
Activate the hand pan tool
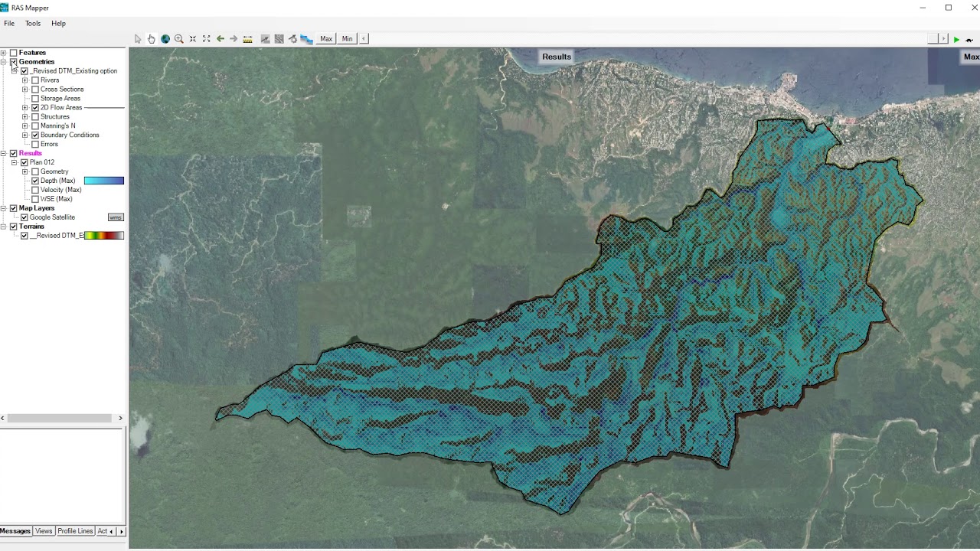pos(151,39)
